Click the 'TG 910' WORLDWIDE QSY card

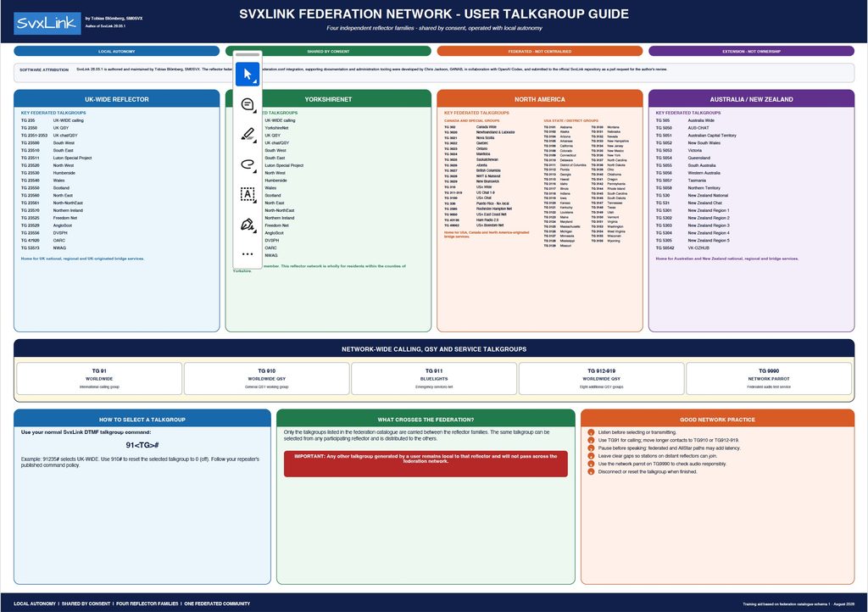(266, 379)
